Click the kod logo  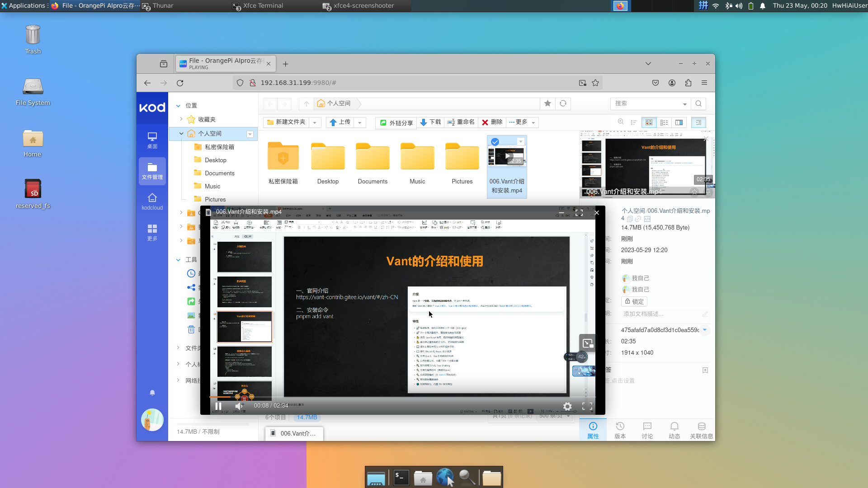click(152, 108)
